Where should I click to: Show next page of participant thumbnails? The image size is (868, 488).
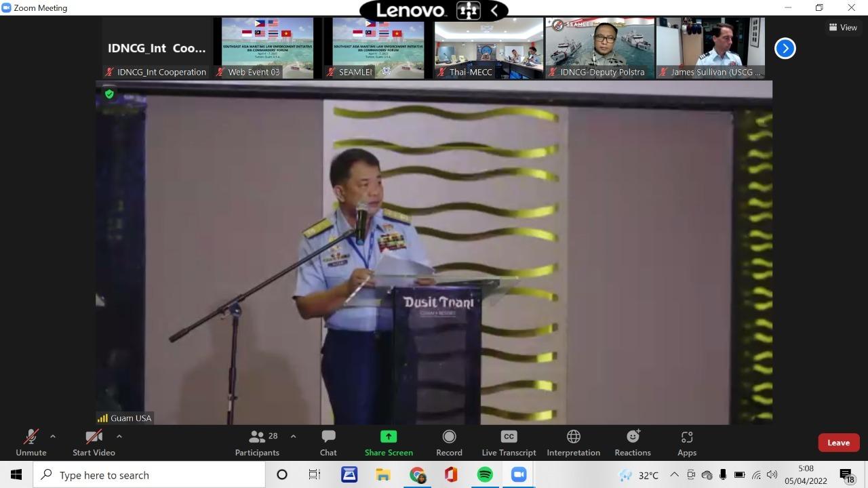tap(785, 48)
